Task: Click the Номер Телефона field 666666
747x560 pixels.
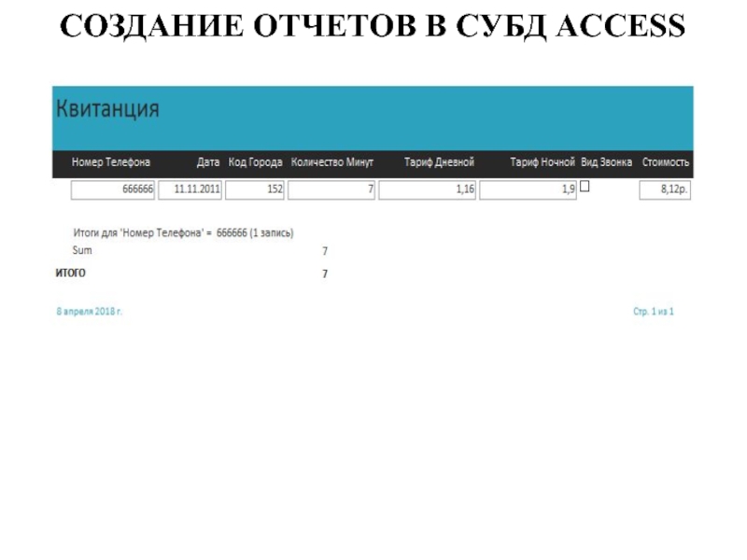Action: 112,189
